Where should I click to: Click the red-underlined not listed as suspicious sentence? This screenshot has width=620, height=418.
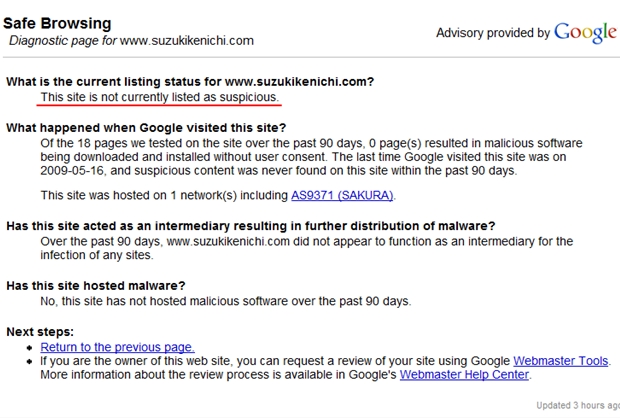[160, 97]
